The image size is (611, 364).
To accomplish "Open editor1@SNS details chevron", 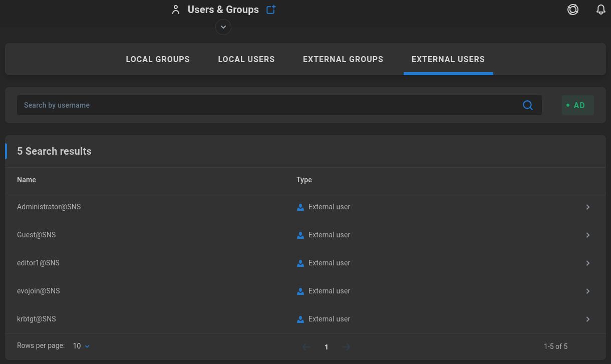I will coord(588,263).
